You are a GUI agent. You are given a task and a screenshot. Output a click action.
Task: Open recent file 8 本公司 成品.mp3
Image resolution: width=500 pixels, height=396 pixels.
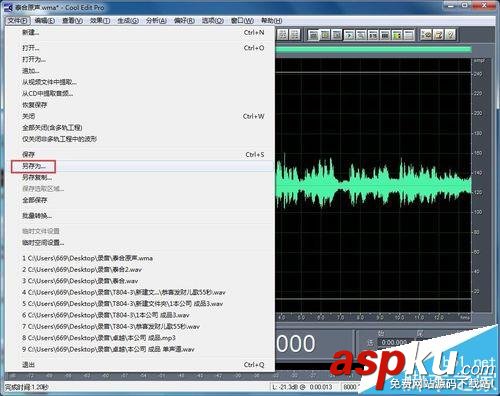coord(140,338)
